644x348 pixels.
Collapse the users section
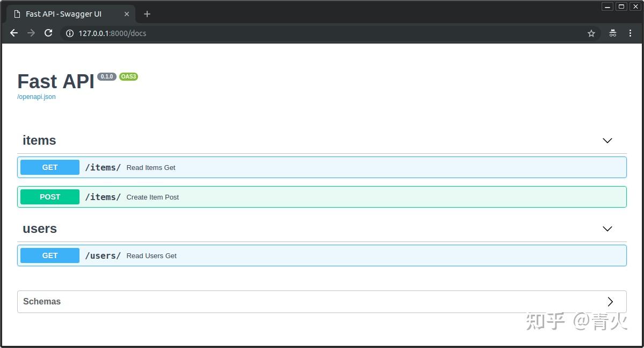click(607, 229)
